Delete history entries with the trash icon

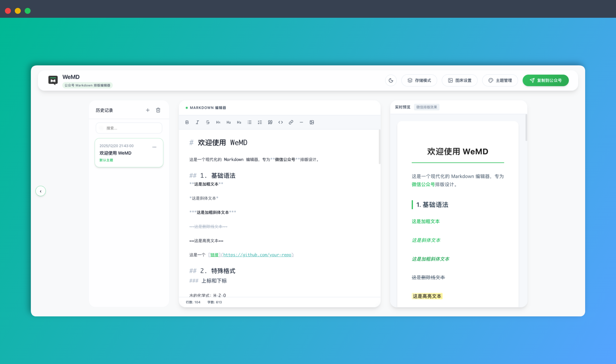click(158, 110)
